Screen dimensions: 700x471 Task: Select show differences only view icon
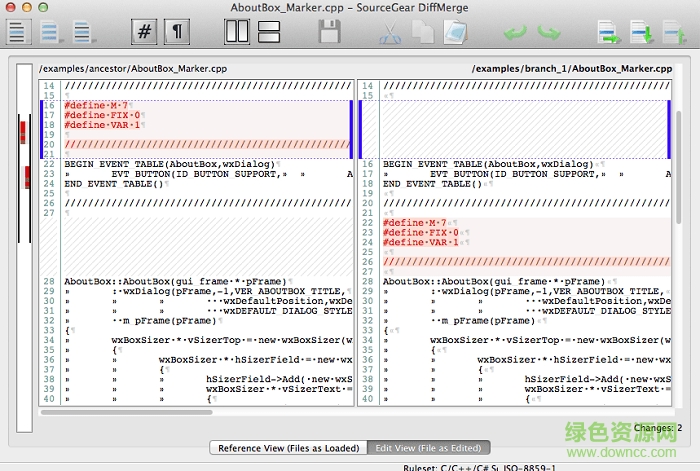pyautogui.click(x=50, y=32)
